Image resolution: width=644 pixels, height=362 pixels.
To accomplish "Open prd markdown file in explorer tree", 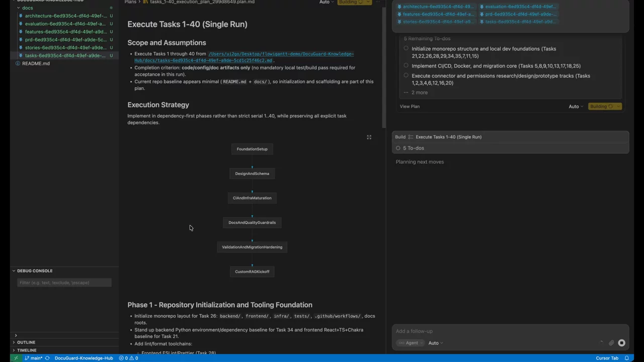I will (x=65, y=40).
